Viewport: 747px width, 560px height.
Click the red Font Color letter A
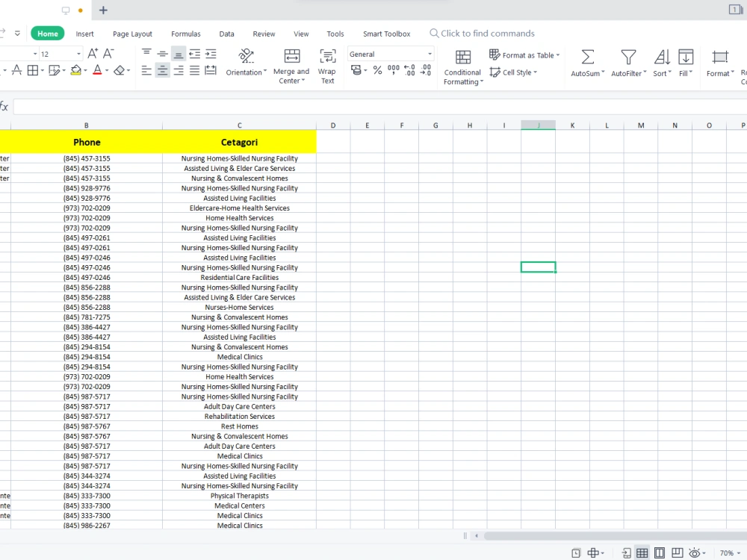tap(97, 70)
